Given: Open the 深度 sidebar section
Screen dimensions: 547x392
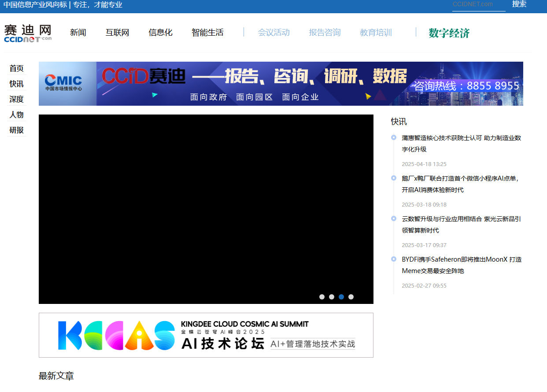Looking at the screenshot, I should [16, 99].
